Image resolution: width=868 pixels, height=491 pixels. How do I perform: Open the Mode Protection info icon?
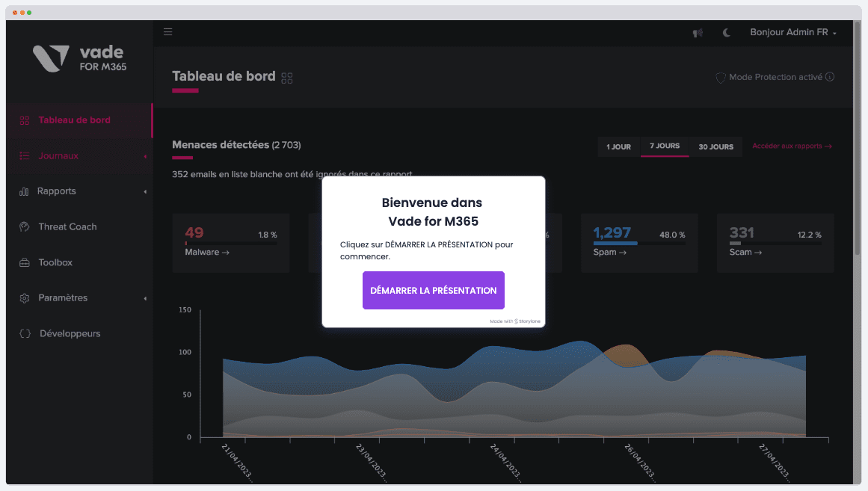(829, 77)
